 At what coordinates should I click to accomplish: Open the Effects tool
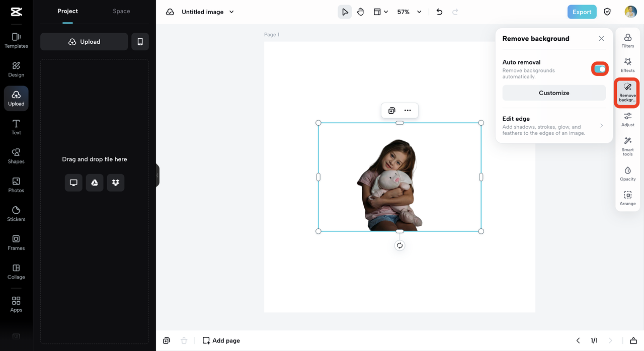[x=627, y=65]
